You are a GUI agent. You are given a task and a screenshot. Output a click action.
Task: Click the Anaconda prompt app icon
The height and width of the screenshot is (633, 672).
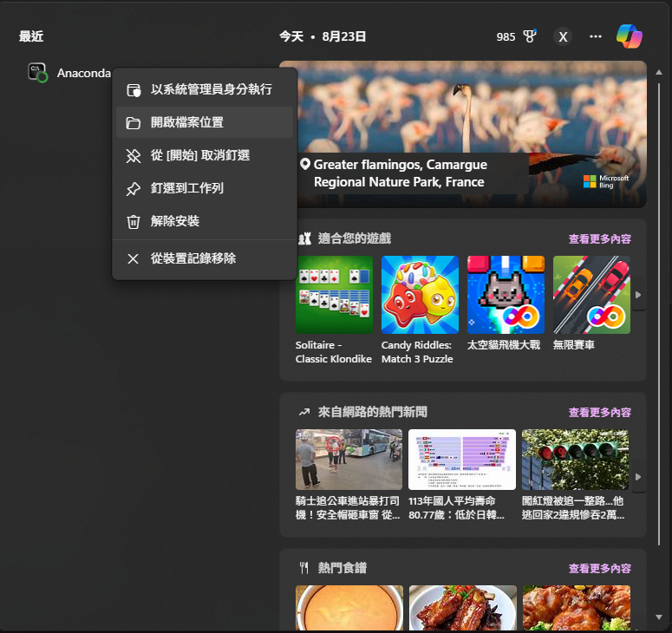37,73
